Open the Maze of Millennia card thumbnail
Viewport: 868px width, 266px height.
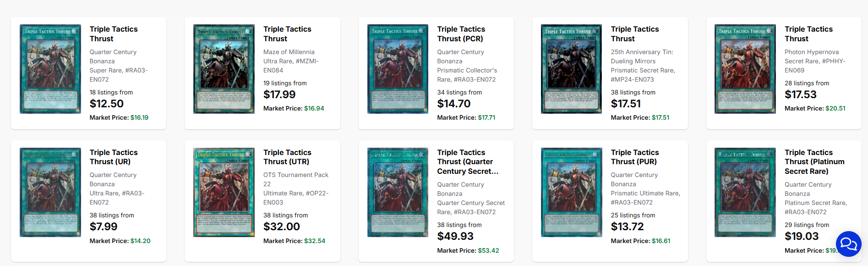(x=224, y=69)
